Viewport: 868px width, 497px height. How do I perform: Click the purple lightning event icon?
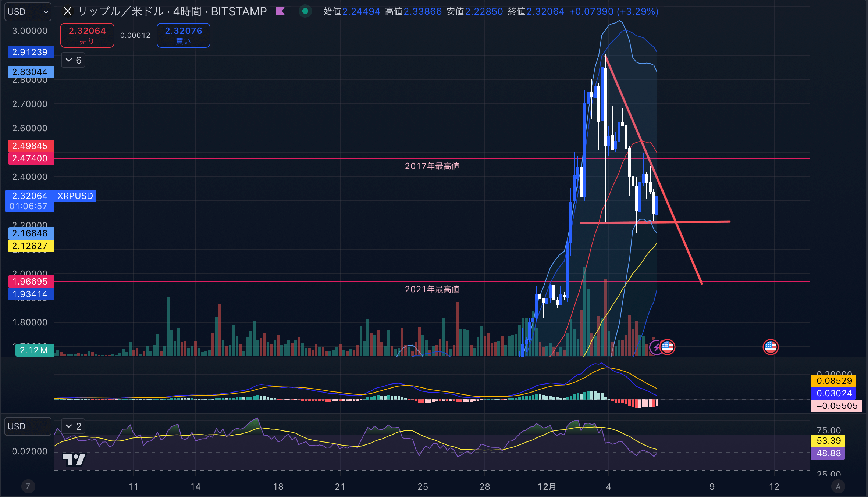point(656,347)
